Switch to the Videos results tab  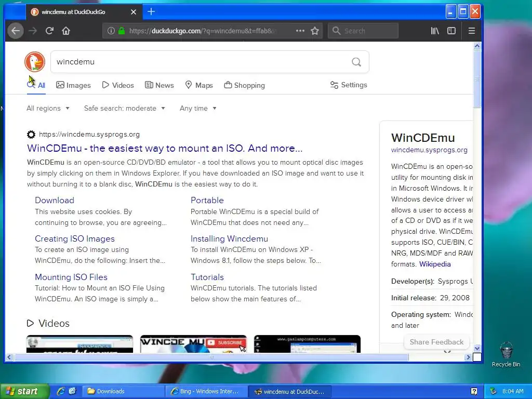coord(118,85)
